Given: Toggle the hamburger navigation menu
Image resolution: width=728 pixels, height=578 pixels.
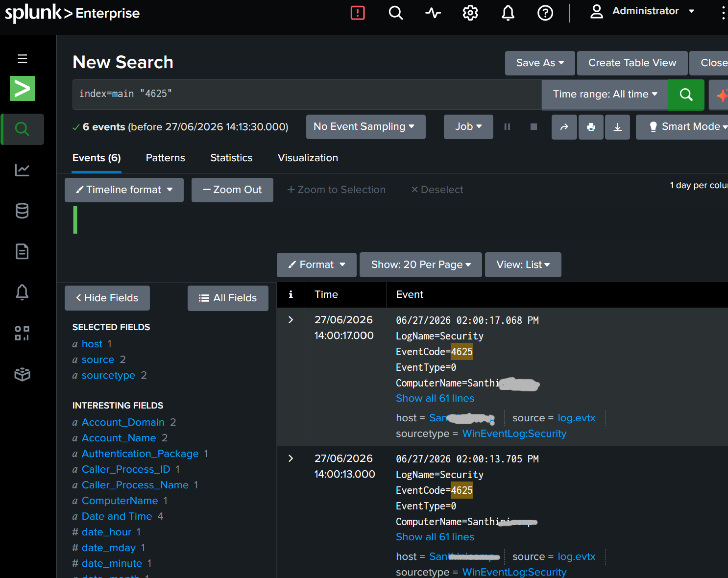Looking at the screenshot, I should 22,59.
